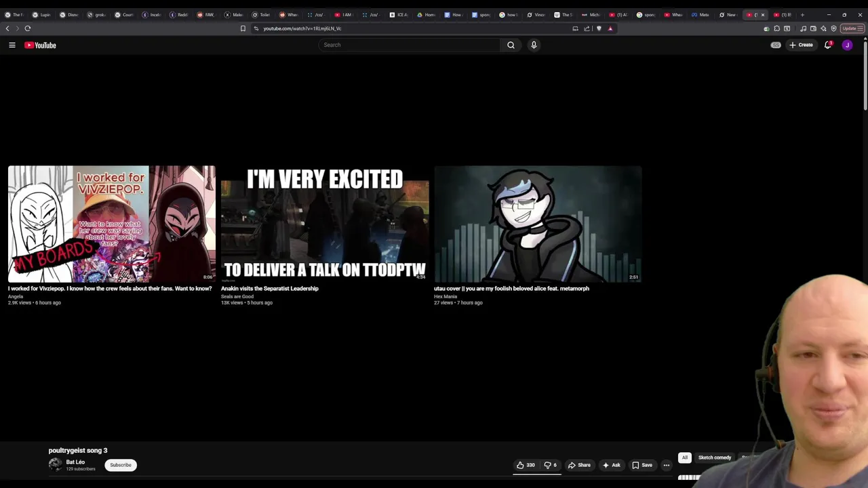Go back with browser back arrow
The image size is (868, 488).
(7, 28)
